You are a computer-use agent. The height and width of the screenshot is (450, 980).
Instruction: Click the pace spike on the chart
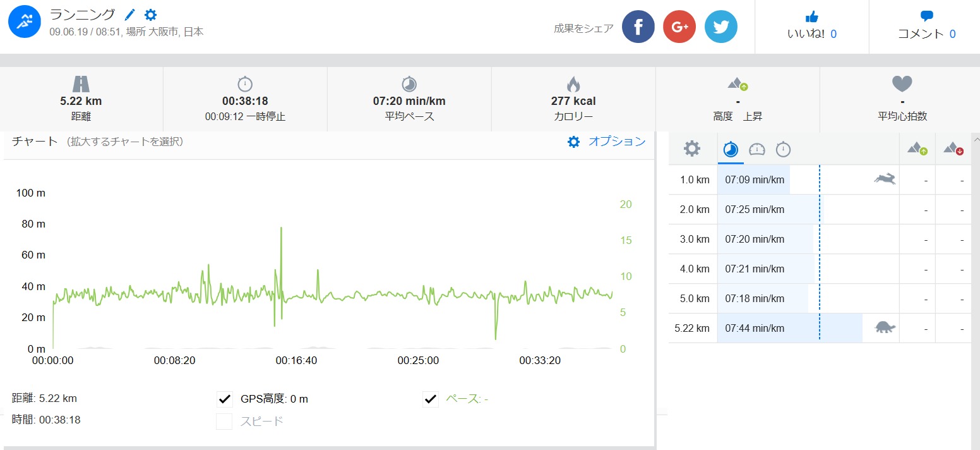tap(281, 229)
